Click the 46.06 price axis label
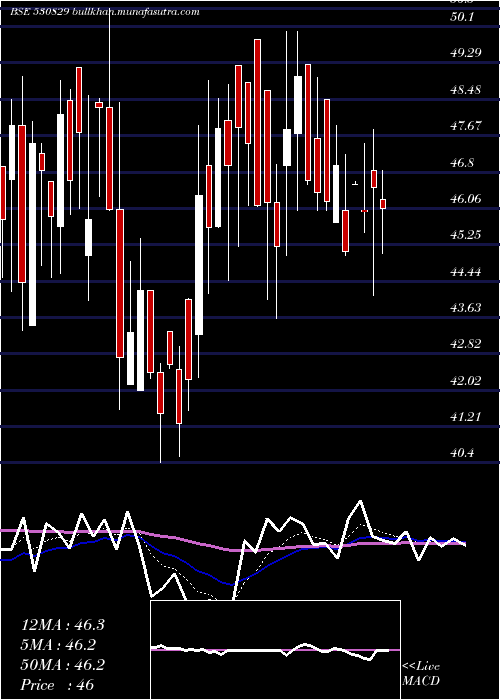The width and height of the screenshot is (500, 700). pos(465,199)
